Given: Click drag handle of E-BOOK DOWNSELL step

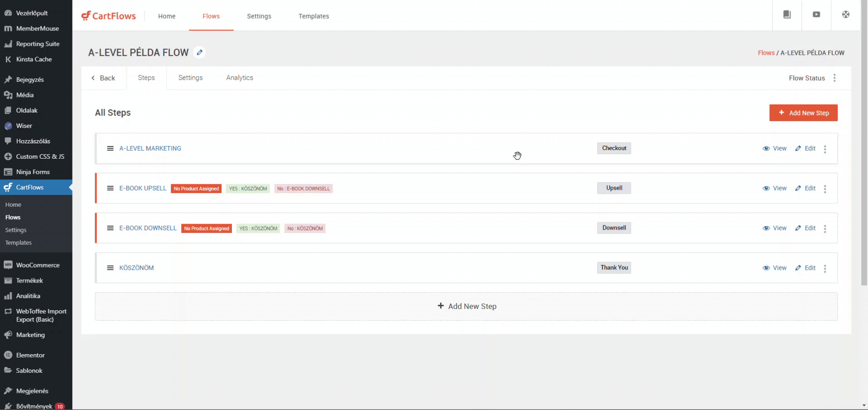Looking at the screenshot, I should pos(110,228).
